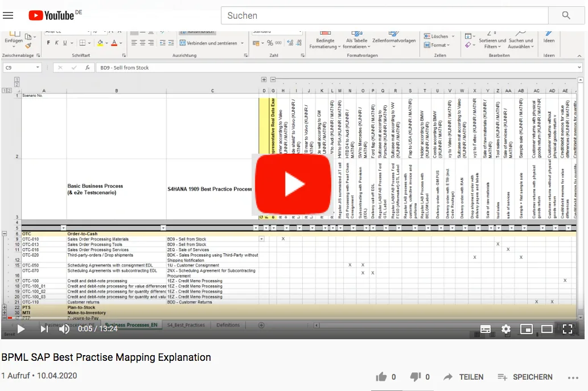Click the Einfügen paste button

[x=14, y=39]
